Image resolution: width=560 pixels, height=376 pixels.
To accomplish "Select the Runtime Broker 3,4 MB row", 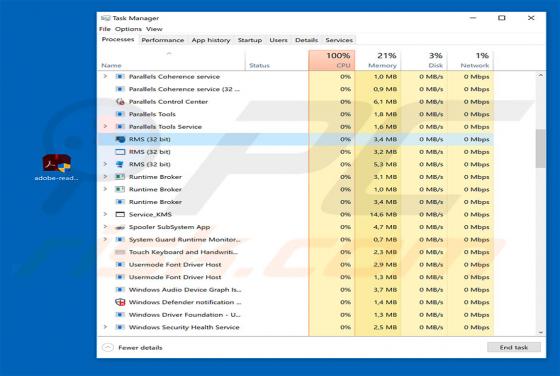I will coord(296,202).
